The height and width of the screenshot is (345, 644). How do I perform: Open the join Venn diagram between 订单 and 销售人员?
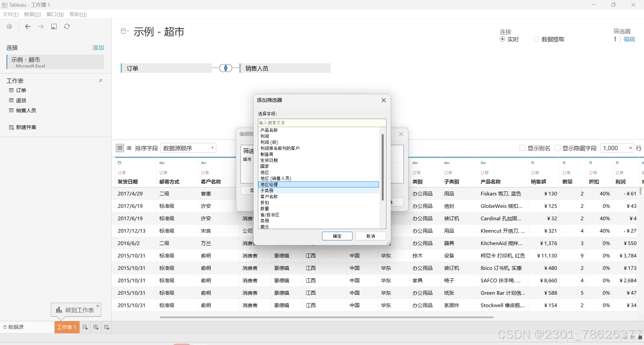226,68
